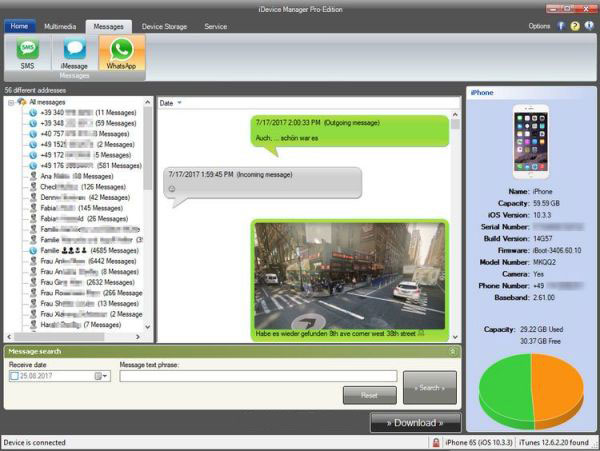Click the blue info icon next to help
The height and width of the screenshot is (451, 600).
pyautogui.click(x=589, y=26)
